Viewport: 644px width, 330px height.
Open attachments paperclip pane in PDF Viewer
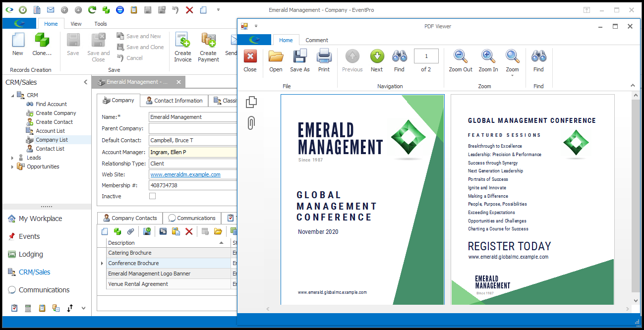[x=251, y=122]
